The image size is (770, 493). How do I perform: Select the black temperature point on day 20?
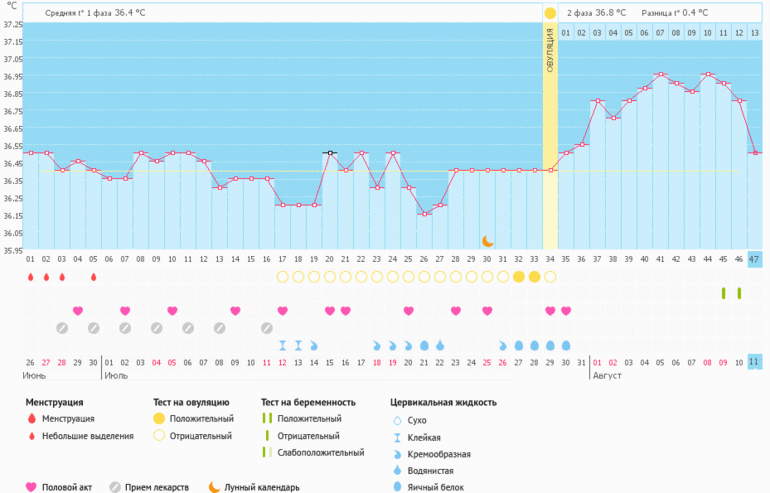click(x=329, y=153)
